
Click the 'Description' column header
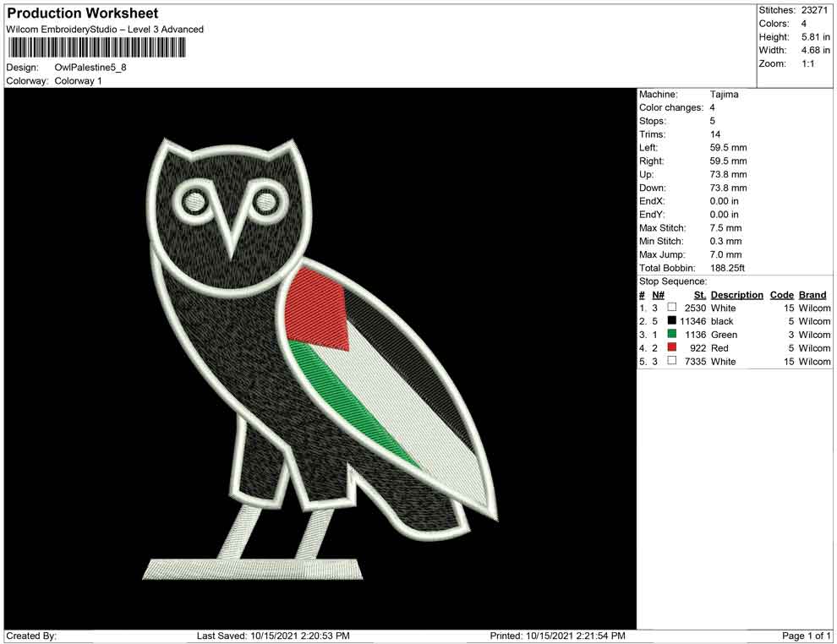click(736, 294)
